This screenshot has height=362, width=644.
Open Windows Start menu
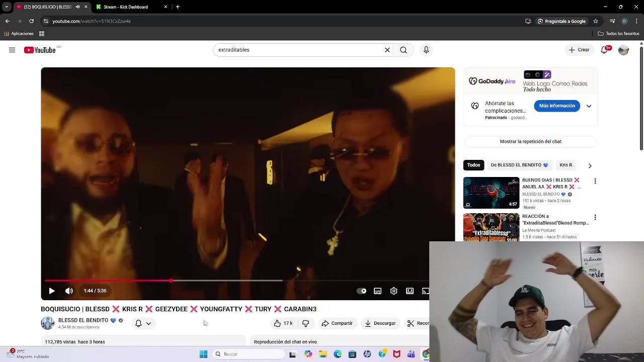pyautogui.click(x=203, y=354)
